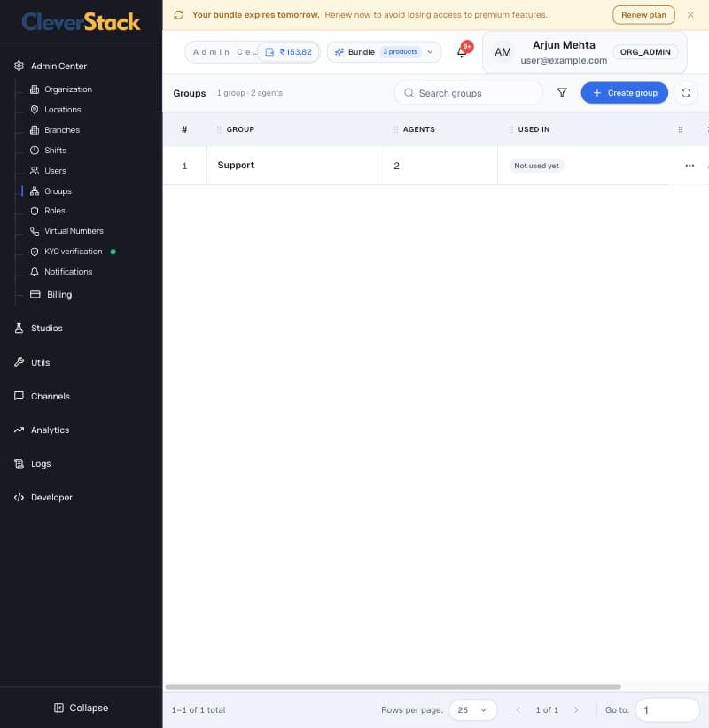
Task: Click the Studios flask icon
Action: [19, 329]
